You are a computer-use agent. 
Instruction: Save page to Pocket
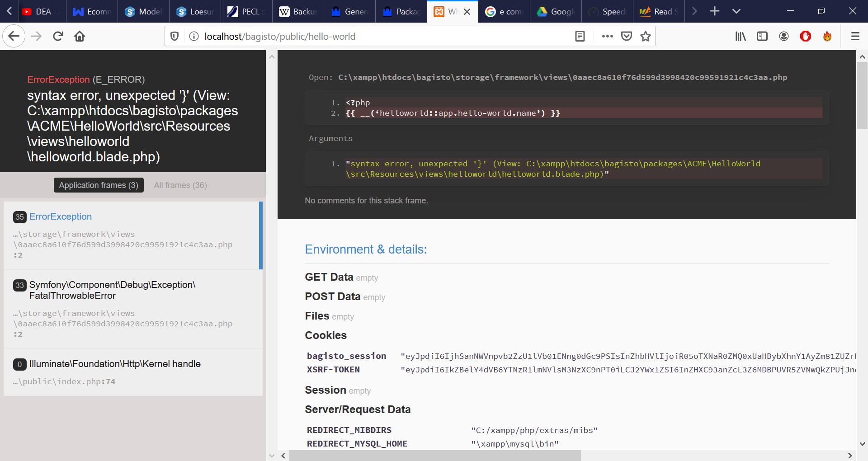tap(626, 36)
